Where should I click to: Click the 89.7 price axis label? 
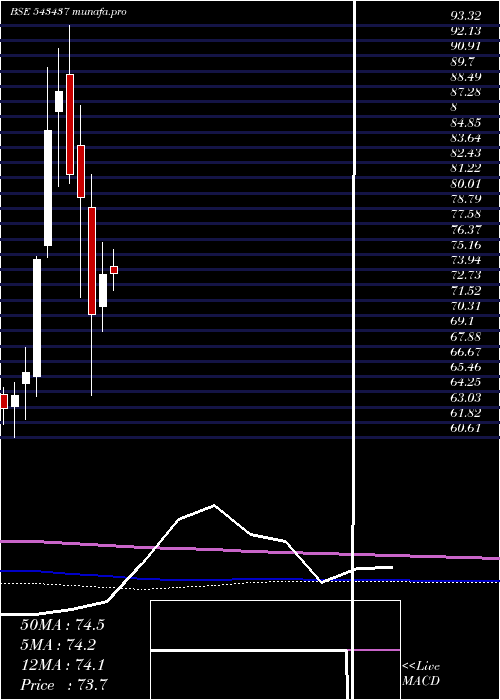pos(462,62)
